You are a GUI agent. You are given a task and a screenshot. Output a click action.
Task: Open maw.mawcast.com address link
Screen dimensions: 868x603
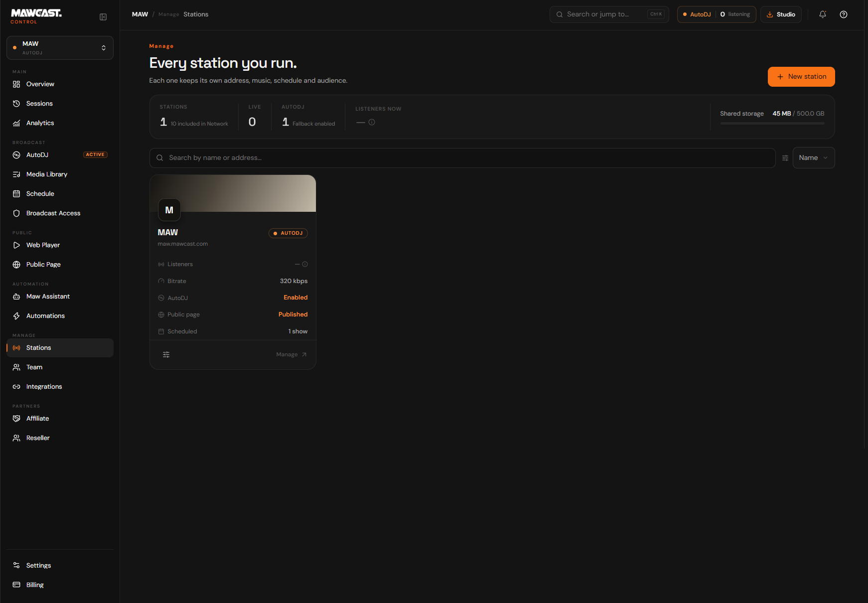(x=183, y=244)
